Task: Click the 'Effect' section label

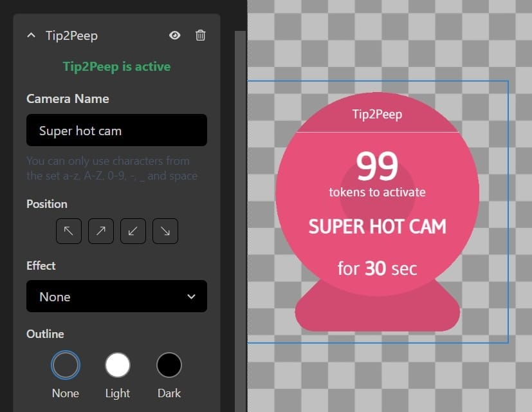Action: (x=41, y=266)
